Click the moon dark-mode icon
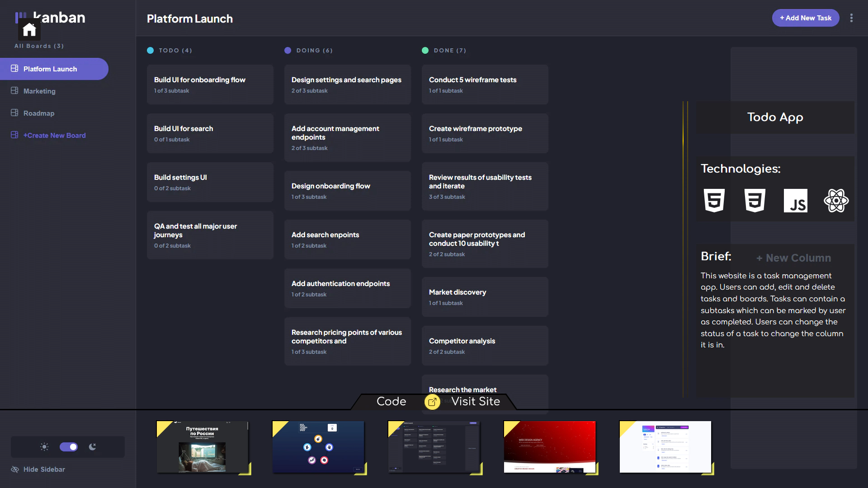868x488 pixels. coord(93,447)
